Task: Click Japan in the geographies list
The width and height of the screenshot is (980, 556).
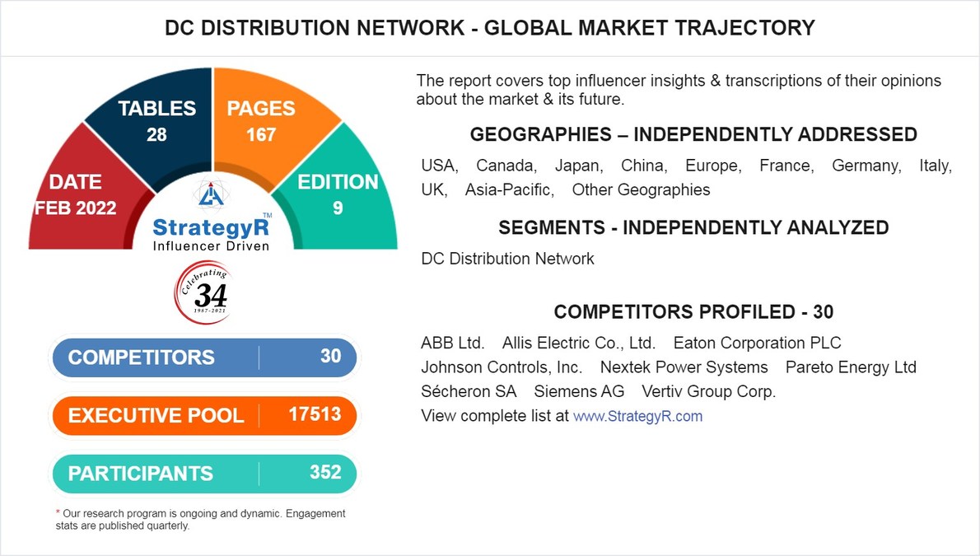Action: [579, 166]
